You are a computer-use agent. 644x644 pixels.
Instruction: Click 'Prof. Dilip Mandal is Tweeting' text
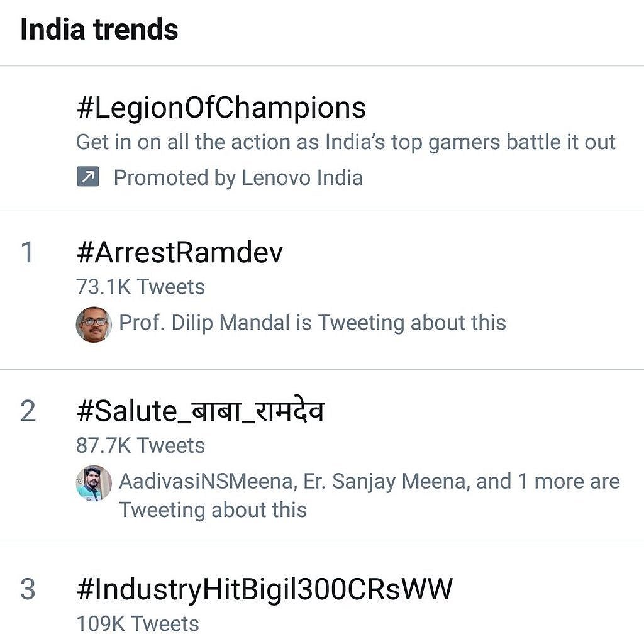[x=312, y=323]
